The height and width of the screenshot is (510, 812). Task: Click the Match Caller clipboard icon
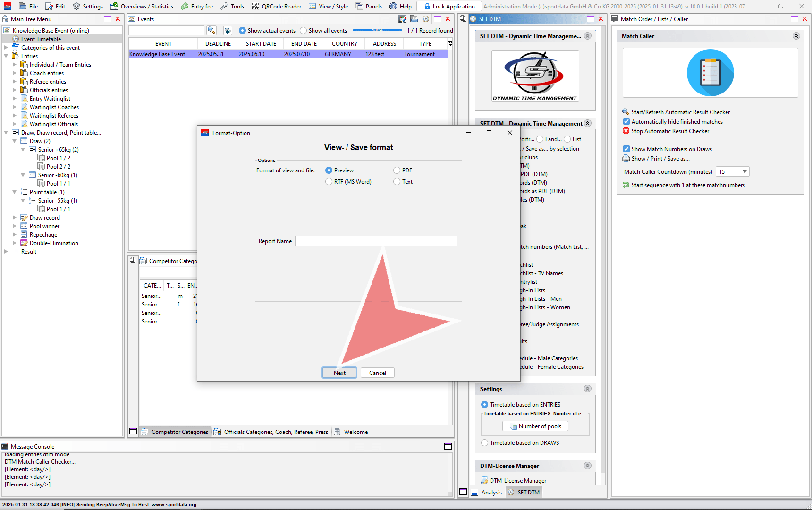710,73
